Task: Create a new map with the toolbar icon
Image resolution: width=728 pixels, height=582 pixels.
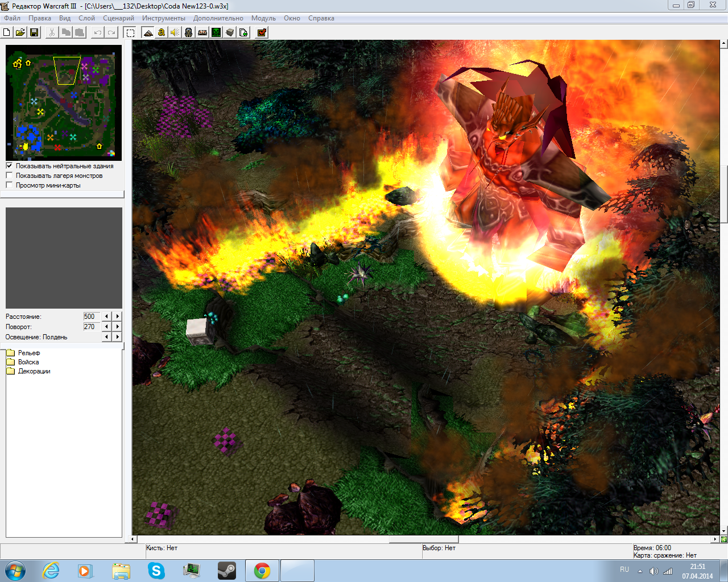Action: tap(7, 32)
